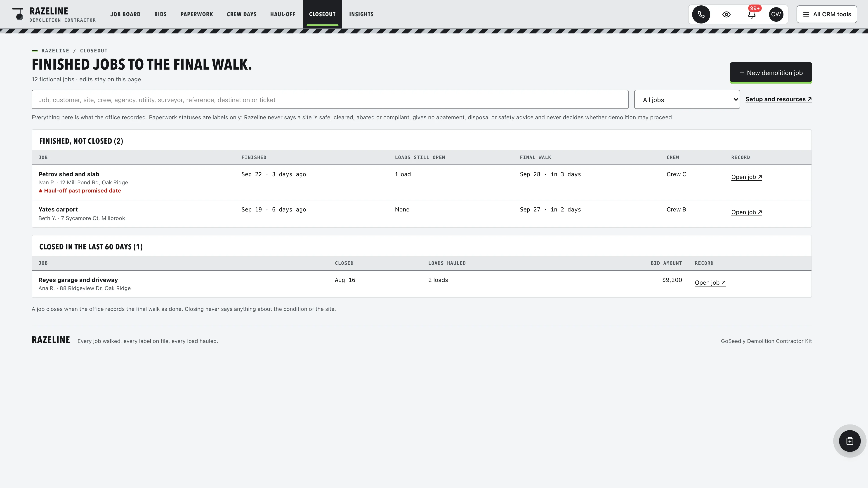
Task: Click the Aug 16 closed date
Action: (345, 280)
